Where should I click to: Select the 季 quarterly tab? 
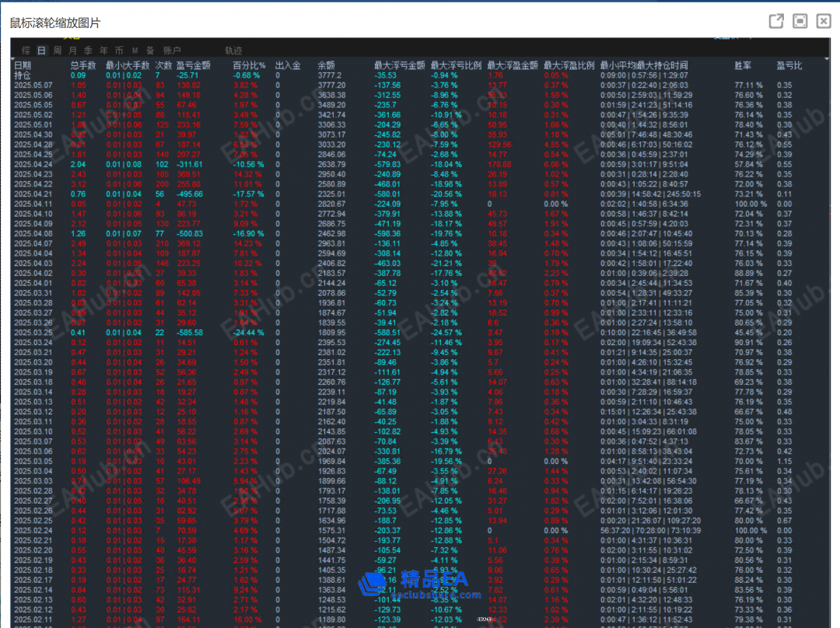[88, 51]
